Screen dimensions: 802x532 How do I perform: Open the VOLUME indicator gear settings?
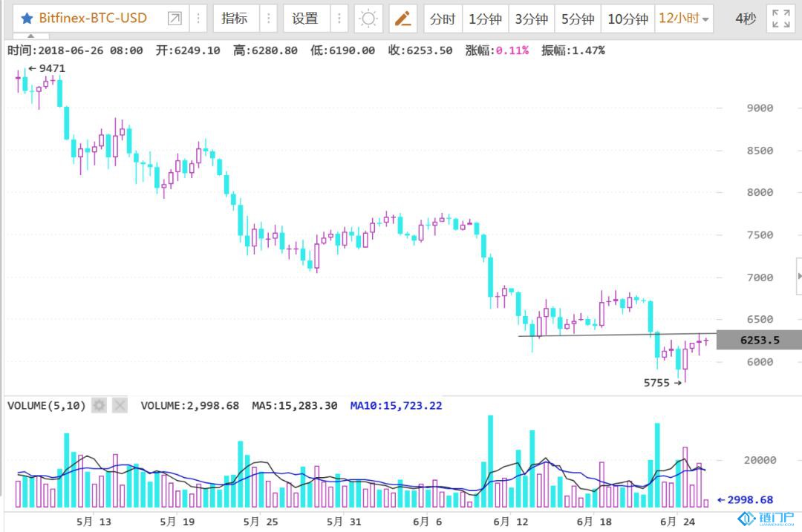click(100, 406)
